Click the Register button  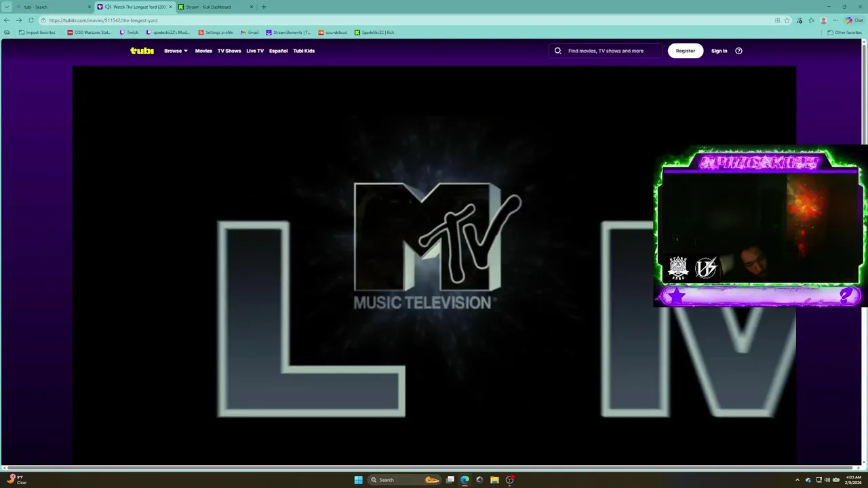tap(686, 51)
